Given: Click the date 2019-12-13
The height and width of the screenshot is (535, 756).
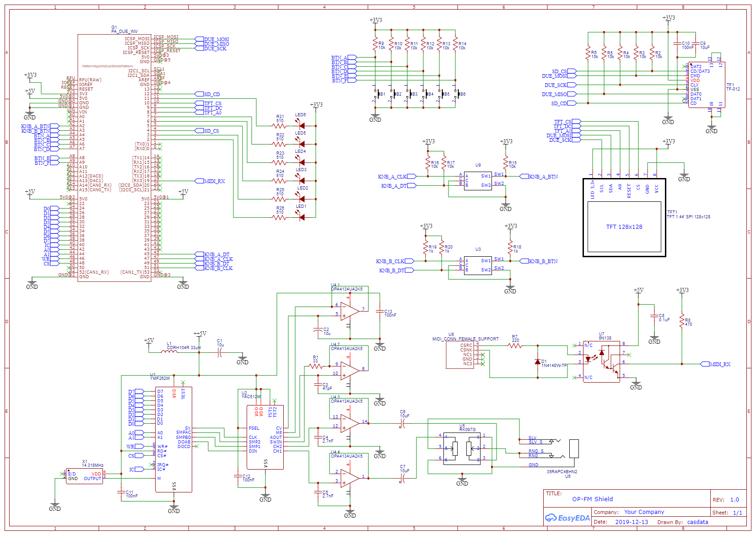Looking at the screenshot, I should pos(632,522).
